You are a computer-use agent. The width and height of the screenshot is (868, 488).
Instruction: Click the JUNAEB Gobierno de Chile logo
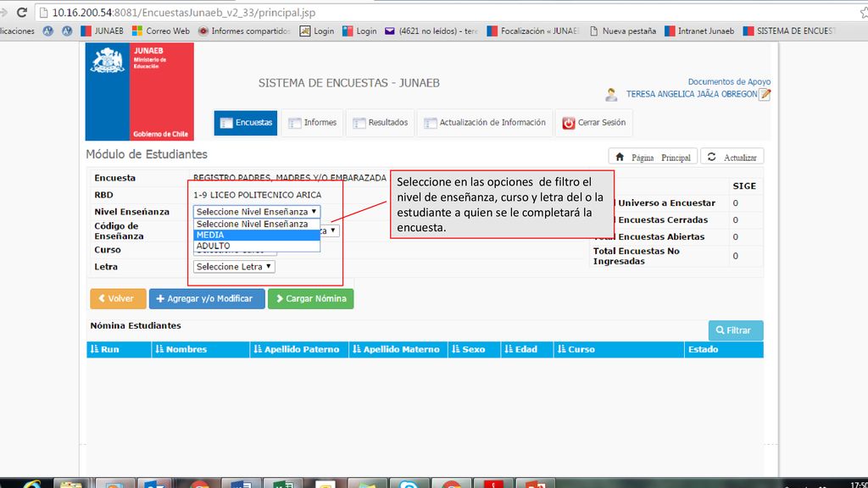140,91
